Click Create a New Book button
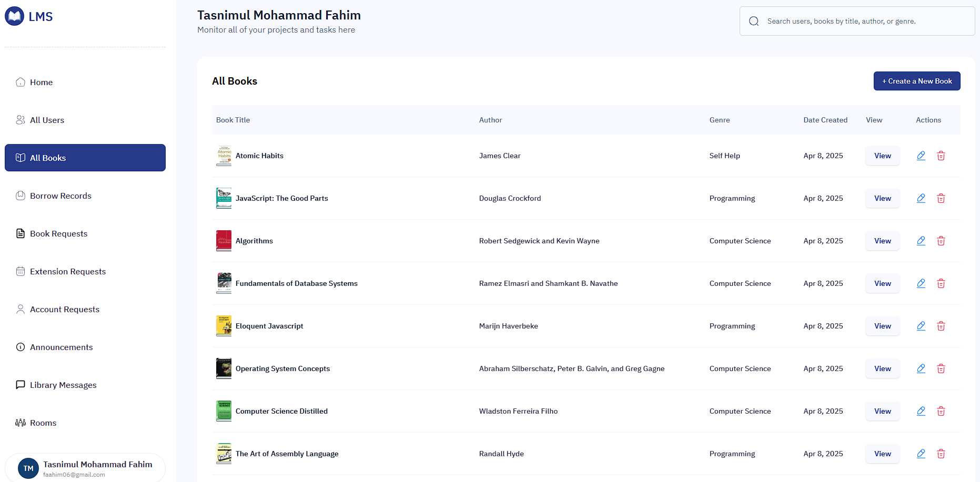980x482 pixels. (x=917, y=81)
